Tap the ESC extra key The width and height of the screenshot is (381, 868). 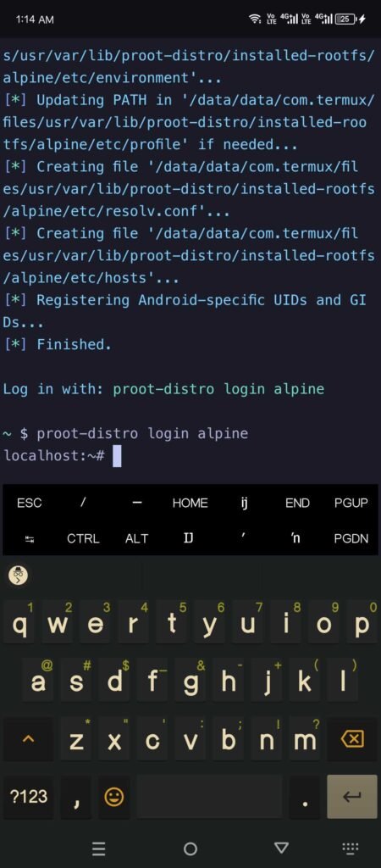(x=30, y=503)
